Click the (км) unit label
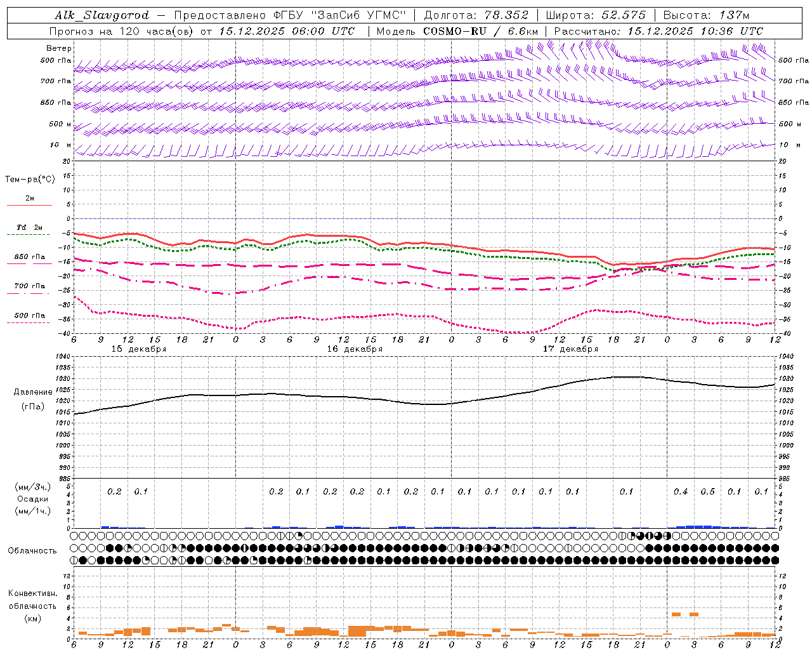812x650 pixels. click(32, 618)
